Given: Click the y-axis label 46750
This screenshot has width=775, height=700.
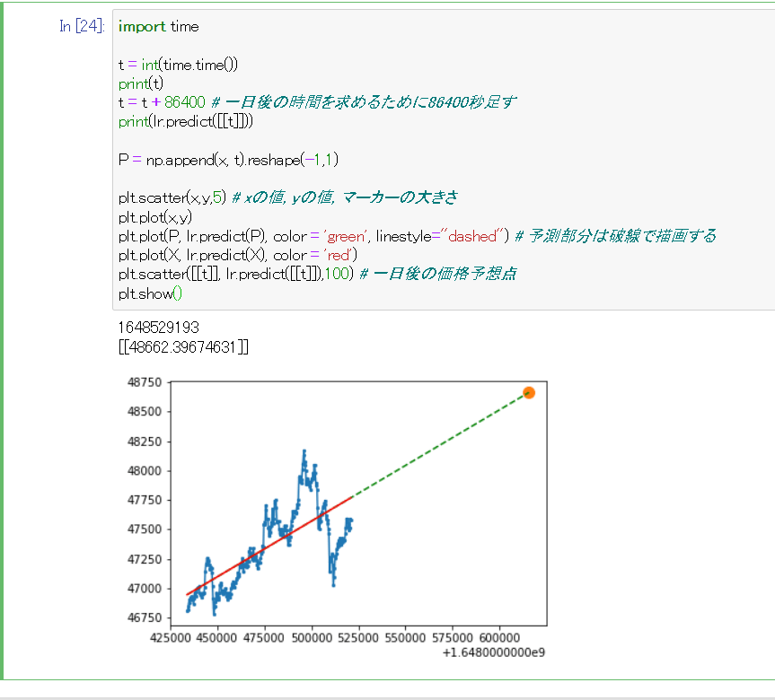Looking at the screenshot, I should coord(145,618).
